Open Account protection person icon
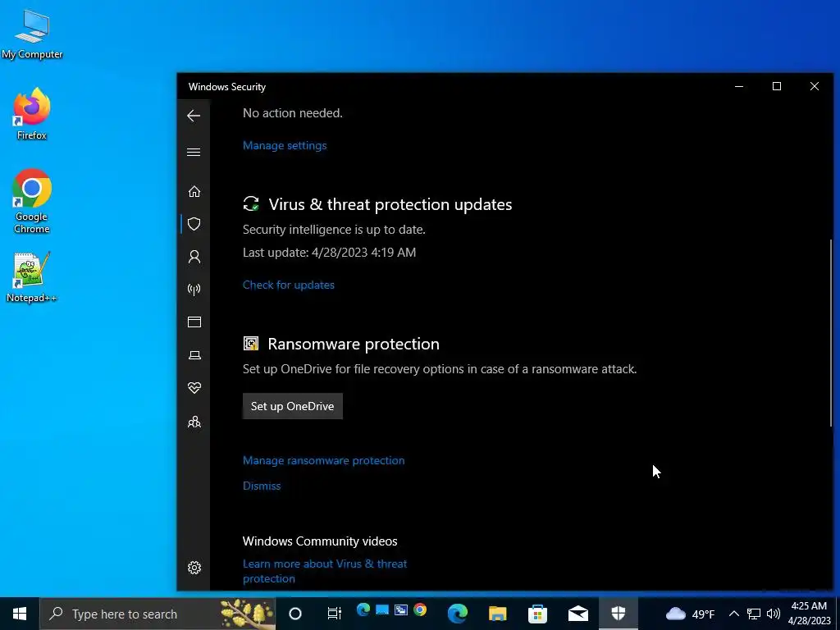Viewport: 840px width, 630px height. (194, 257)
